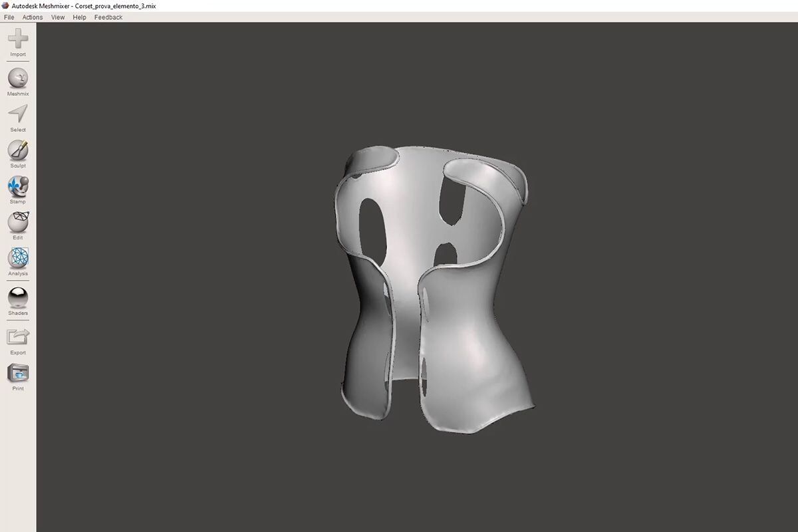Click the Meshmixer logo in the title bar
Viewport: 798px width, 532px height.
(5, 5)
